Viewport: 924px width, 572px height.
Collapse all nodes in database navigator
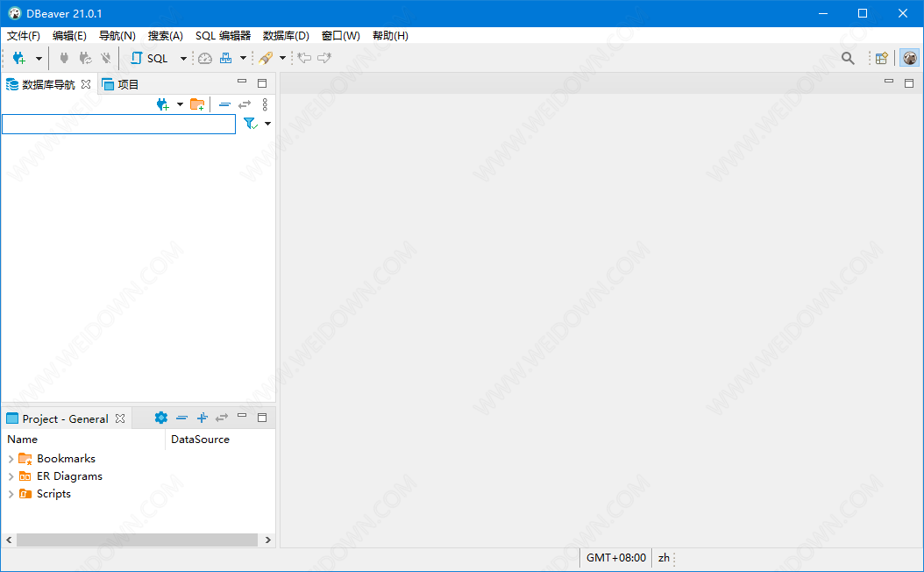224,104
